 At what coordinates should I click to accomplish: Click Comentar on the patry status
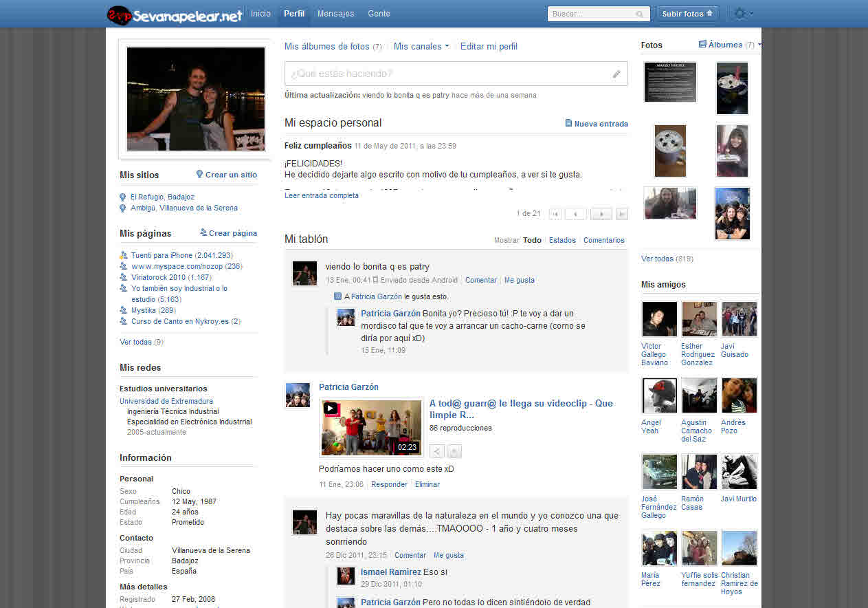point(481,280)
